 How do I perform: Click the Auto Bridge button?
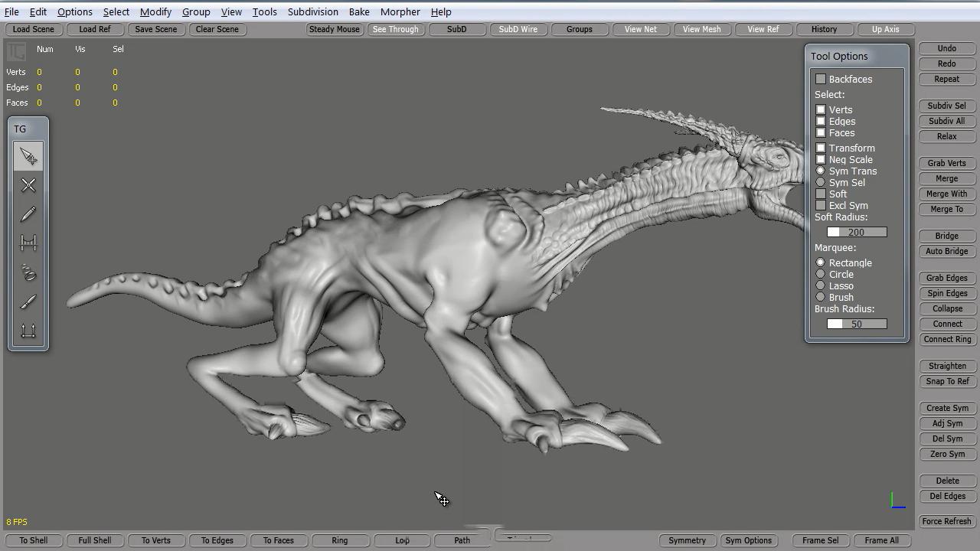946,251
